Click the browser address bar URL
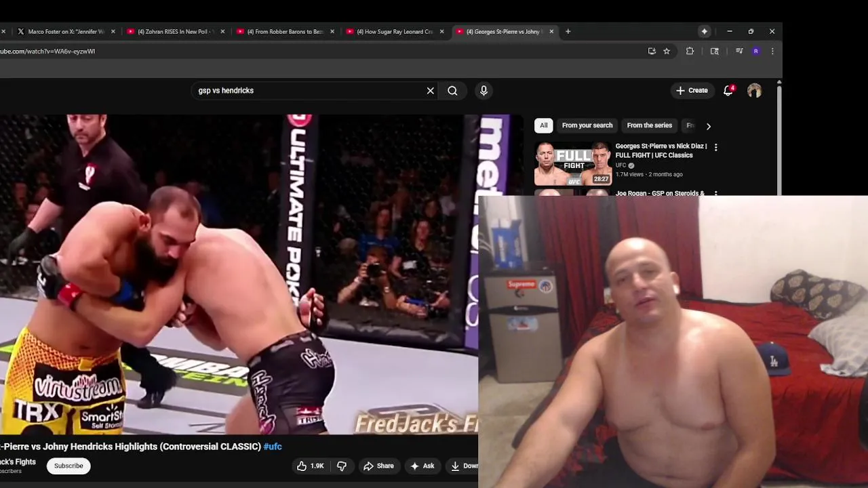 pyautogui.click(x=47, y=51)
